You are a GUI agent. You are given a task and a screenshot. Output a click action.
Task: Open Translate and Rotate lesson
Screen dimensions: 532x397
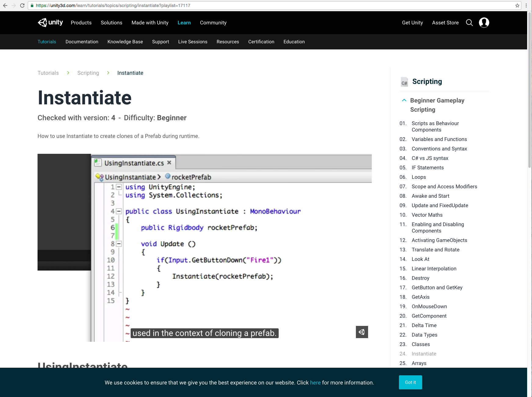435,250
